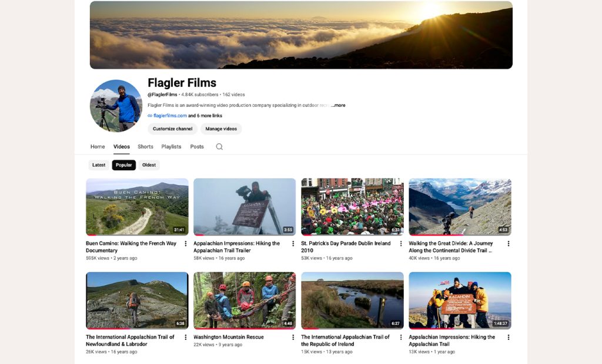This screenshot has width=602, height=364.
Task: Select the Popular sort filter
Action: click(x=123, y=165)
